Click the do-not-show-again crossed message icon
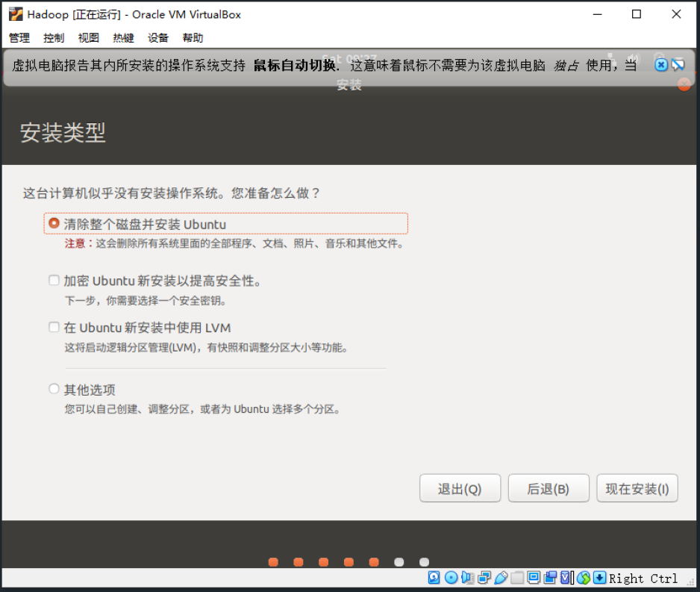The image size is (700, 592). click(x=678, y=65)
